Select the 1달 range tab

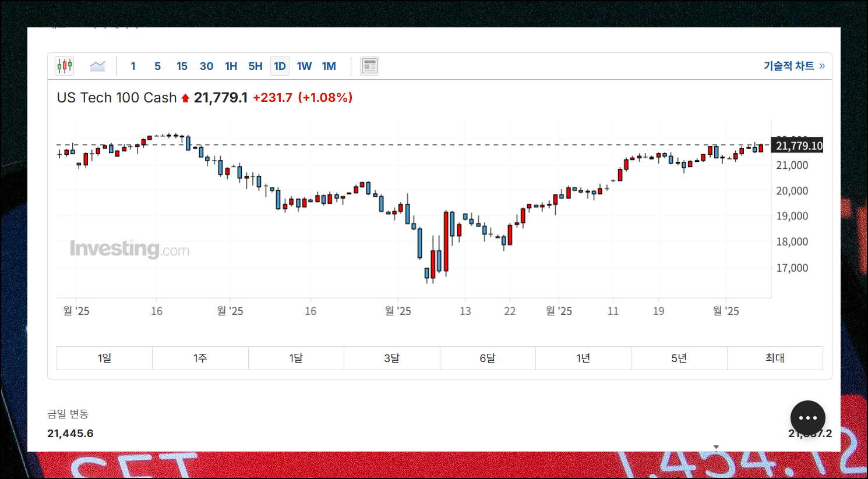pos(296,358)
